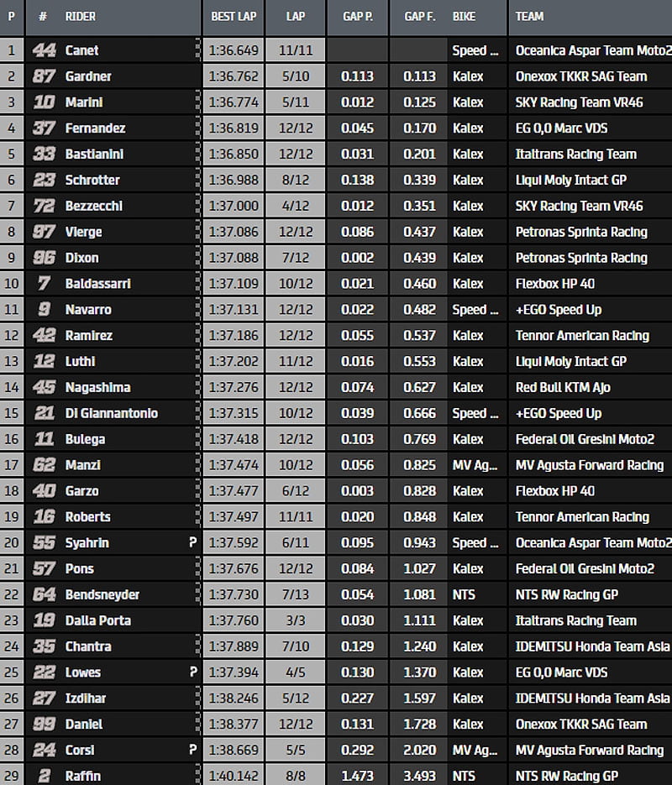Select the number 72 badge for Bezzecchi

44,206
